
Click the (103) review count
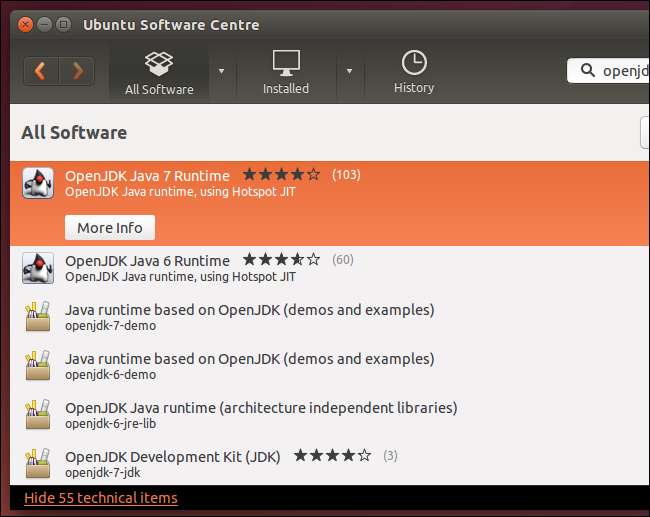346,175
